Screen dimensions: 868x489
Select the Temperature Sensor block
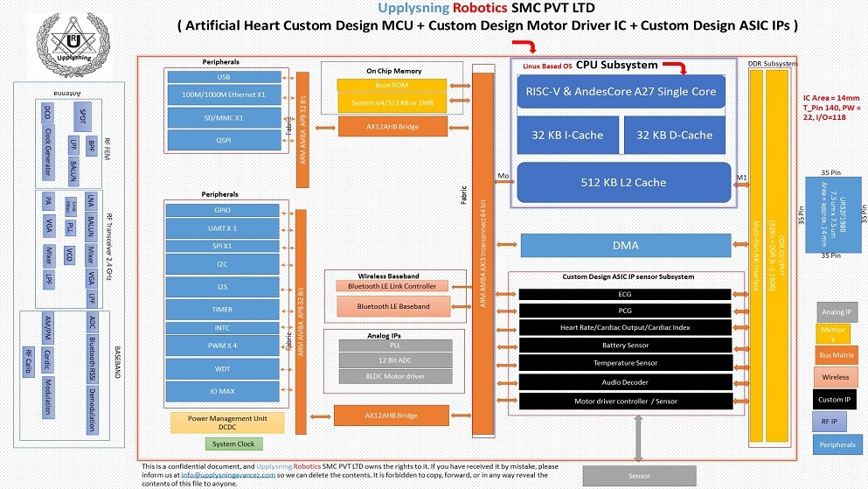click(625, 363)
